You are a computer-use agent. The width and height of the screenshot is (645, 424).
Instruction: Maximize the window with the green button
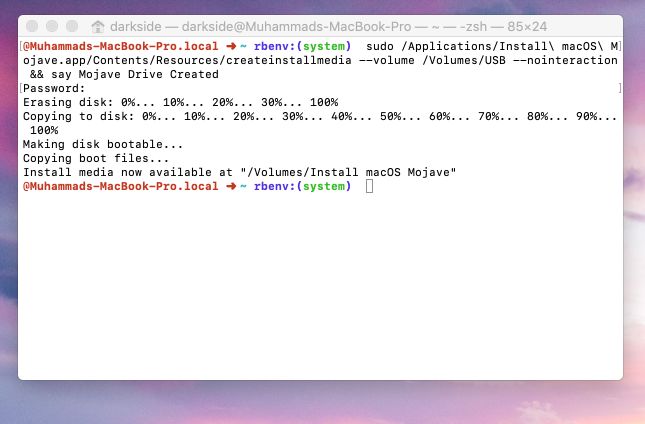(75, 27)
